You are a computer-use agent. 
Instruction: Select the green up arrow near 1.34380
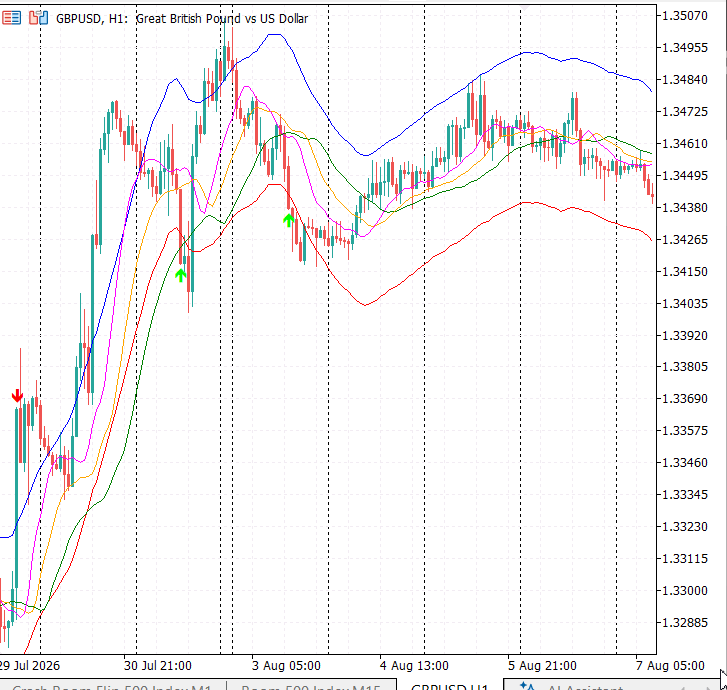tap(289, 220)
